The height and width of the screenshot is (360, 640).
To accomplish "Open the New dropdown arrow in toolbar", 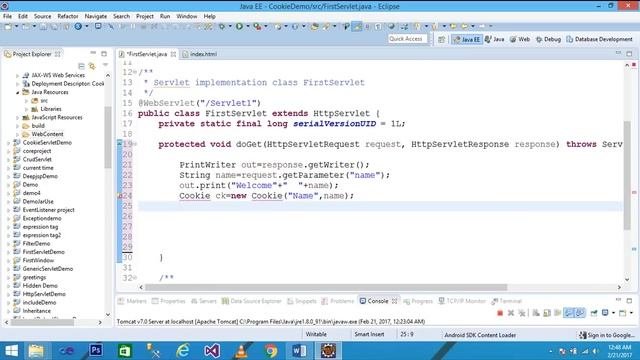I will pyautogui.click(x=16, y=27).
